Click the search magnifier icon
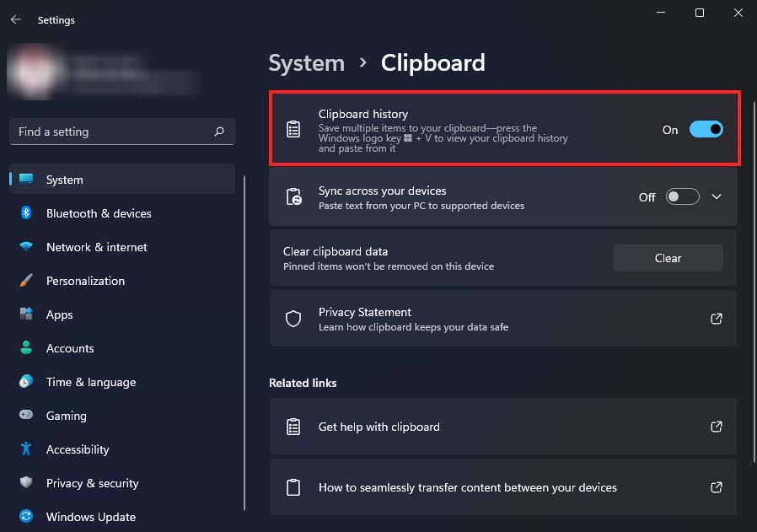This screenshot has height=532, width=757. [219, 132]
